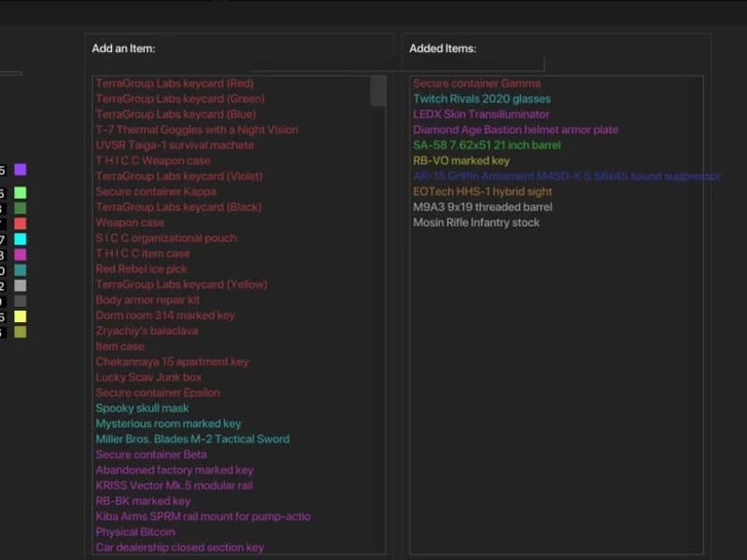Select Kiba Arms SPRM rail mount

click(x=204, y=517)
